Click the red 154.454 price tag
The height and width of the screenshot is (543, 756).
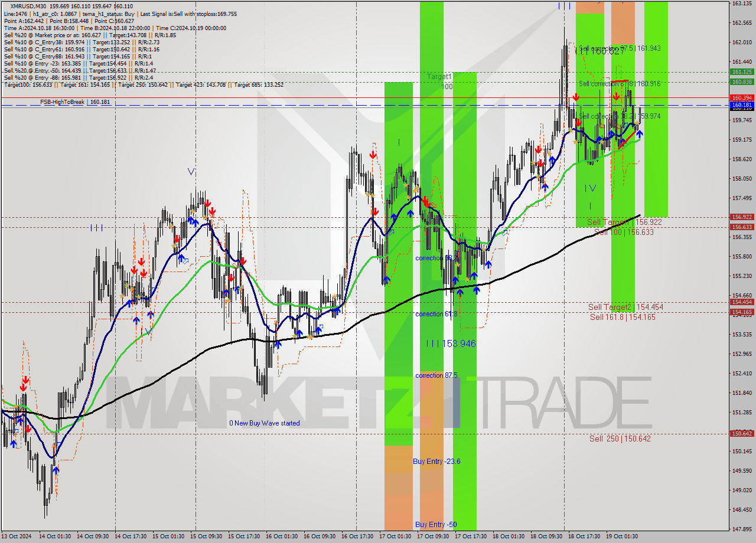(742, 302)
